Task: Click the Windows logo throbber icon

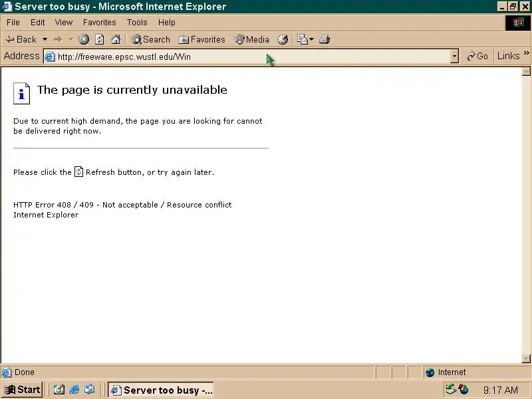Action: click(518, 23)
